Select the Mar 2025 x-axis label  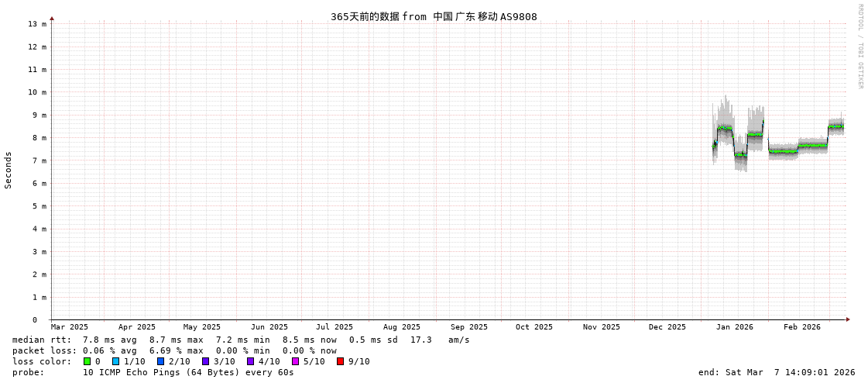click(70, 327)
